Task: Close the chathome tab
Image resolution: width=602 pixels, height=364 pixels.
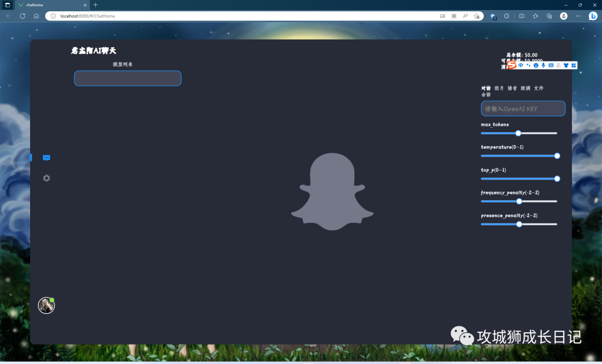Action: point(85,5)
